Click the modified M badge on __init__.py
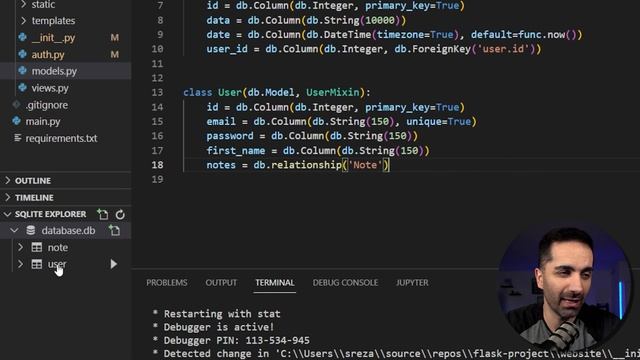The height and width of the screenshot is (360, 640). (x=115, y=38)
